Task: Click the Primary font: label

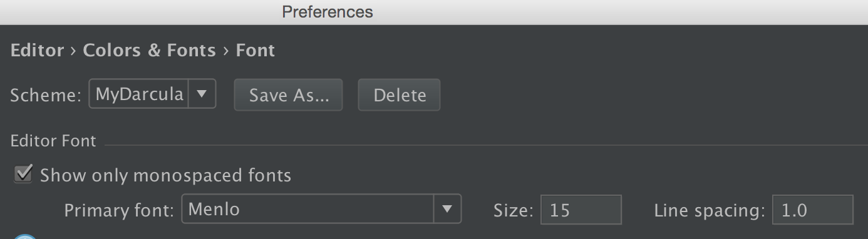Action: pyautogui.click(x=119, y=210)
